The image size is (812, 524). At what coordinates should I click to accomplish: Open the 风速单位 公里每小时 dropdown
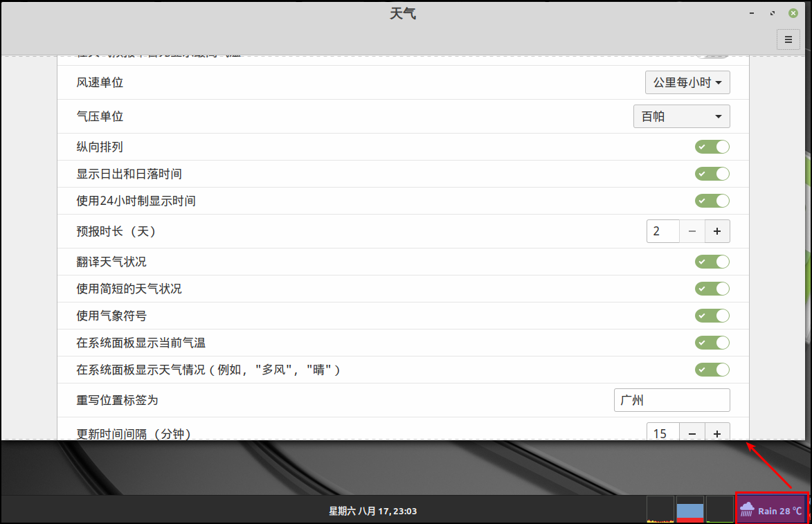pos(687,83)
